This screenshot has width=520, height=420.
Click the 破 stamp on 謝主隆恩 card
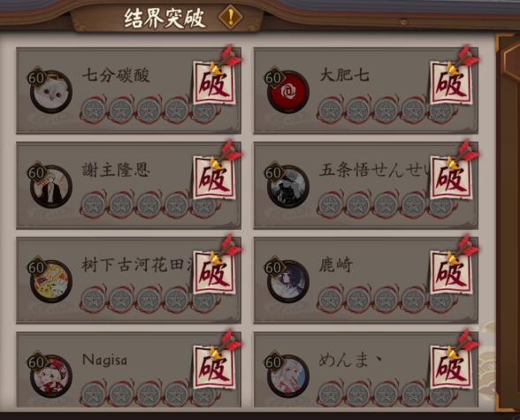pyautogui.click(x=214, y=178)
